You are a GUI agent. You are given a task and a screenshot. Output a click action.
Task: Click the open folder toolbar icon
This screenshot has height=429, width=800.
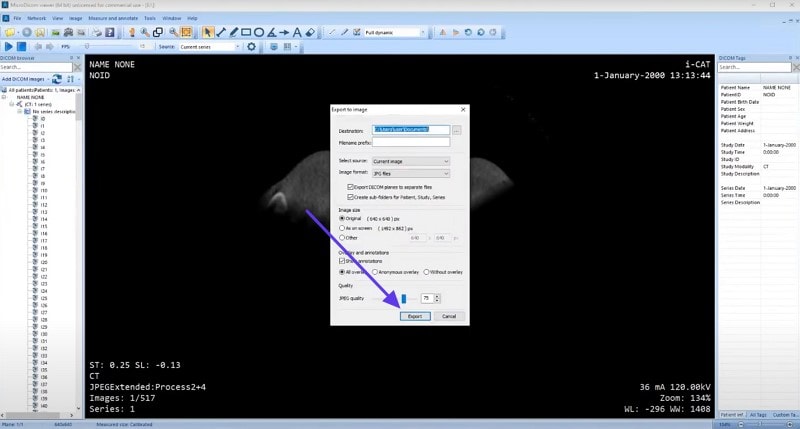click(10, 33)
